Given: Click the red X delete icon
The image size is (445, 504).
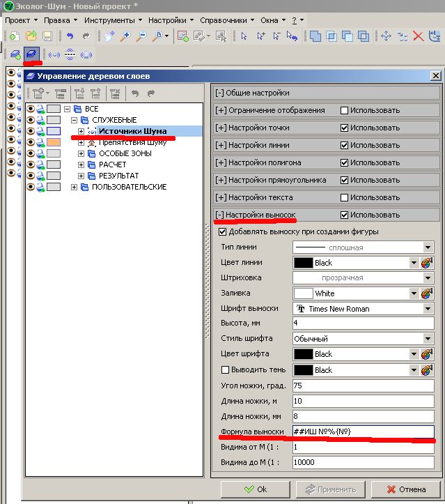Looking at the screenshot, I should pos(419,36).
